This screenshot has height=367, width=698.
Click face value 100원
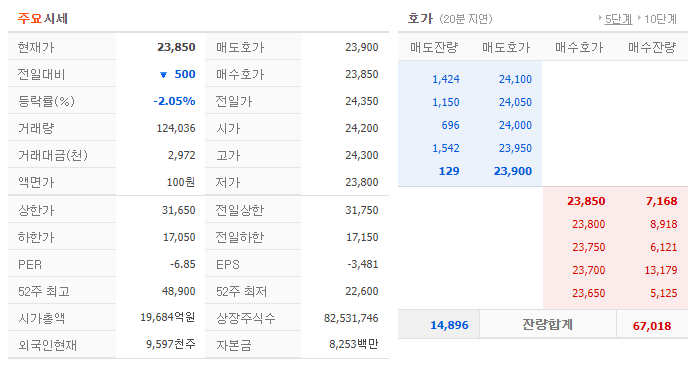pos(181,182)
